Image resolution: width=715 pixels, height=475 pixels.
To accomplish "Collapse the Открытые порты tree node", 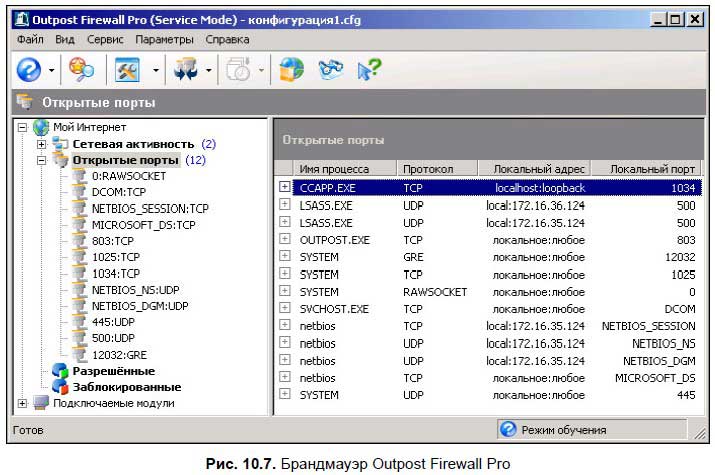I will coord(42,159).
